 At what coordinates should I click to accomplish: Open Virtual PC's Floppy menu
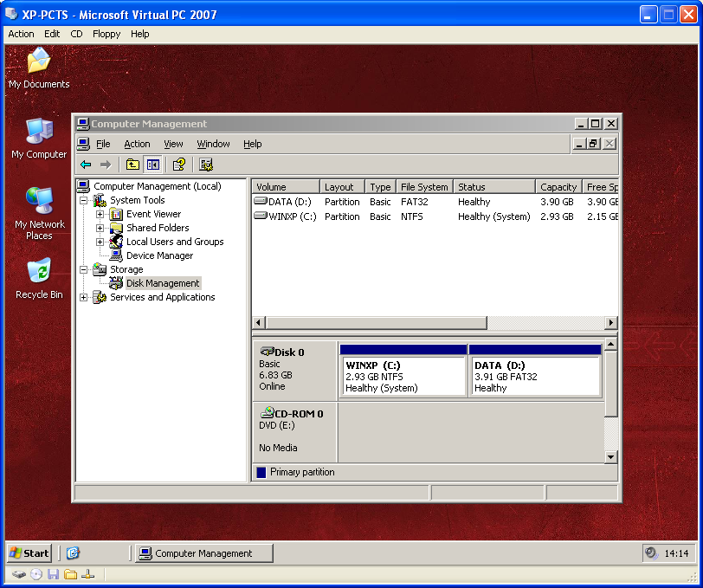106,34
